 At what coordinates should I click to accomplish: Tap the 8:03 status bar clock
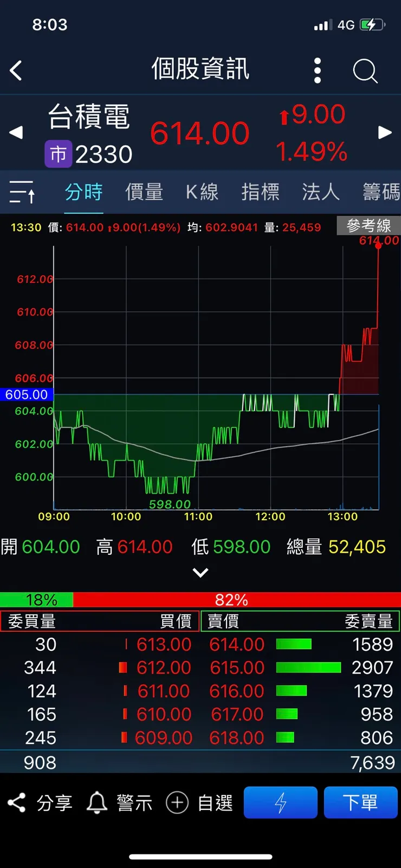[x=50, y=24]
